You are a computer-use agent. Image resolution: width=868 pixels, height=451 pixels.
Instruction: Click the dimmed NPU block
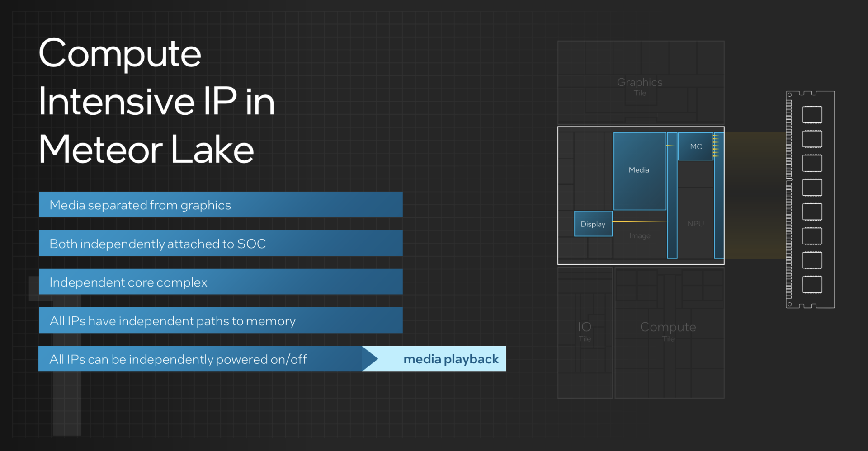point(695,224)
